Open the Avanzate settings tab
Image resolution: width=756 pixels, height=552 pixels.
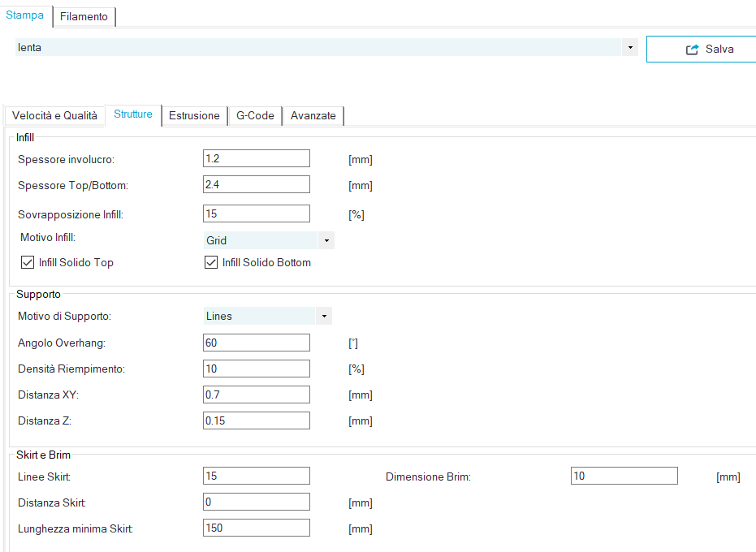tap(313, 116)
